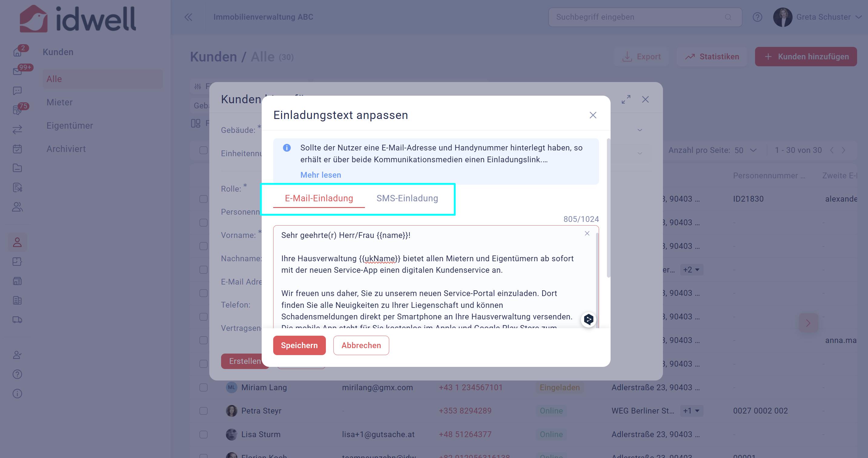Select the checkbox beside Petra Steyr
This screenshot has width=868, height=458.
coord(203,411)
